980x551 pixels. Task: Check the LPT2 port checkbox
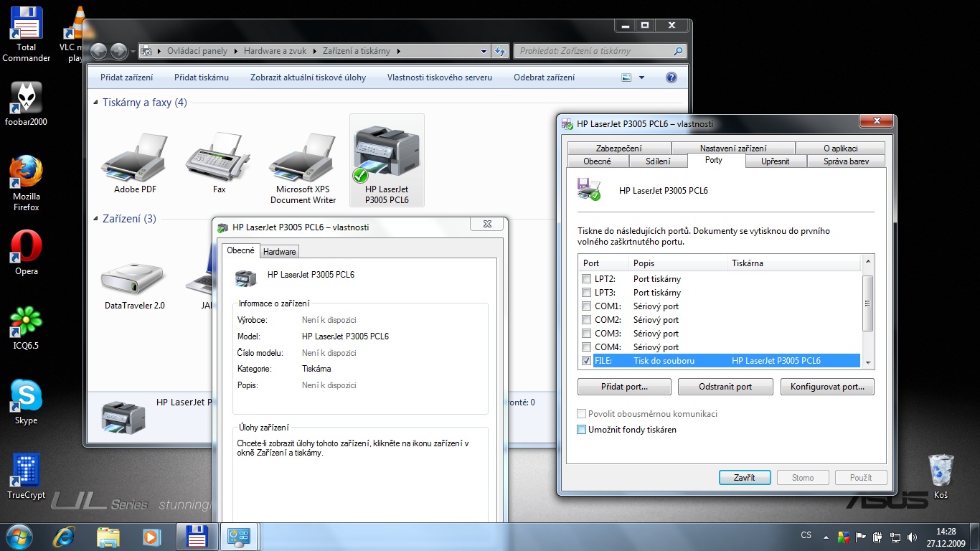(587, 279)
